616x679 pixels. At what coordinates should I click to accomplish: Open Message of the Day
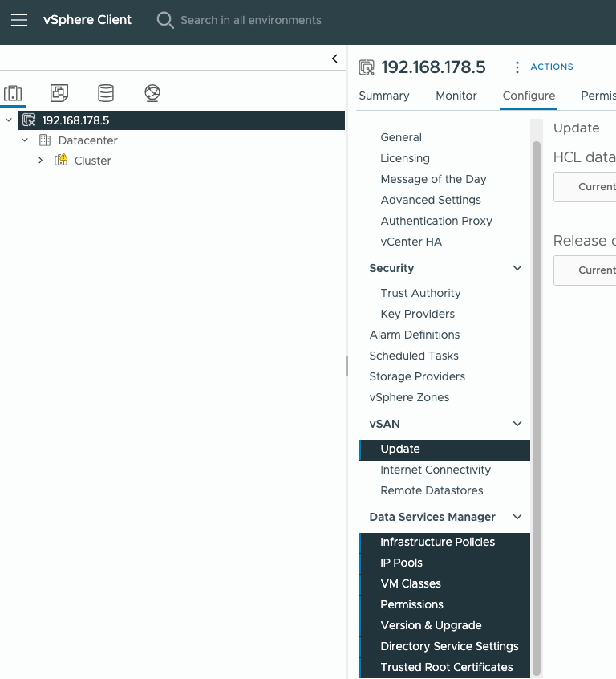pos(433,179)
